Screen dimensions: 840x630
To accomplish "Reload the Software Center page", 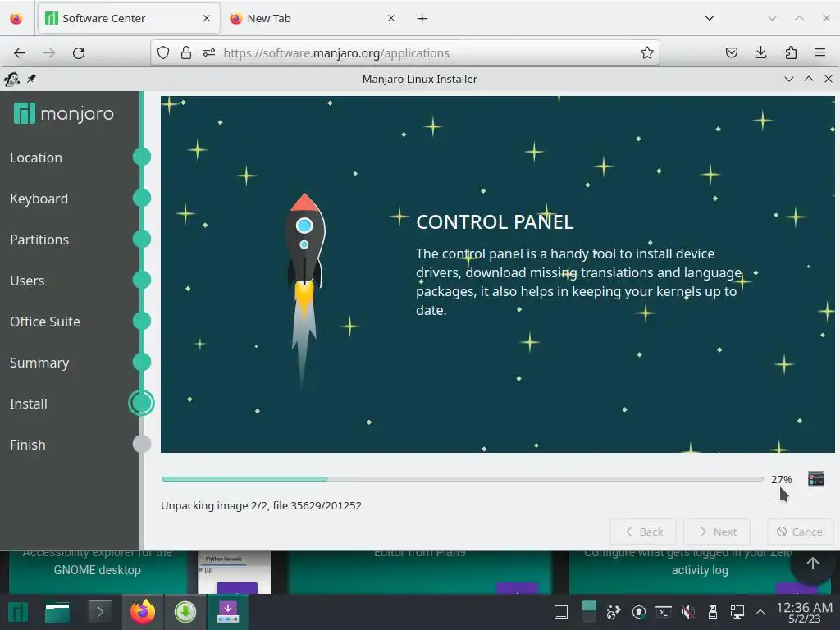I will 79,53.
